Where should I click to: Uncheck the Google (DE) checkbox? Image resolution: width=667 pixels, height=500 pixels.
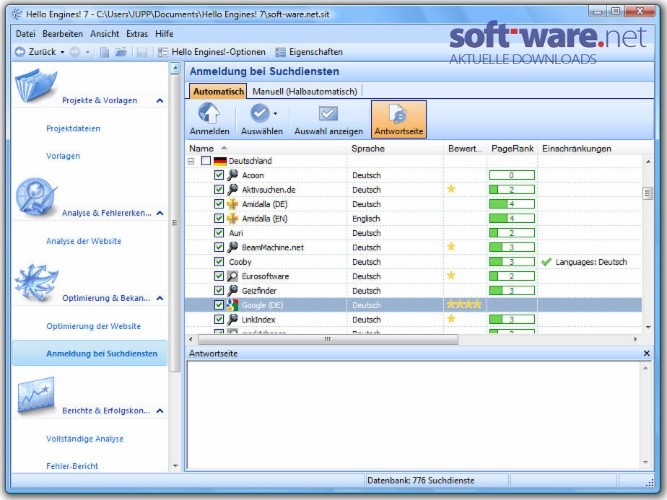coord(219,305)
